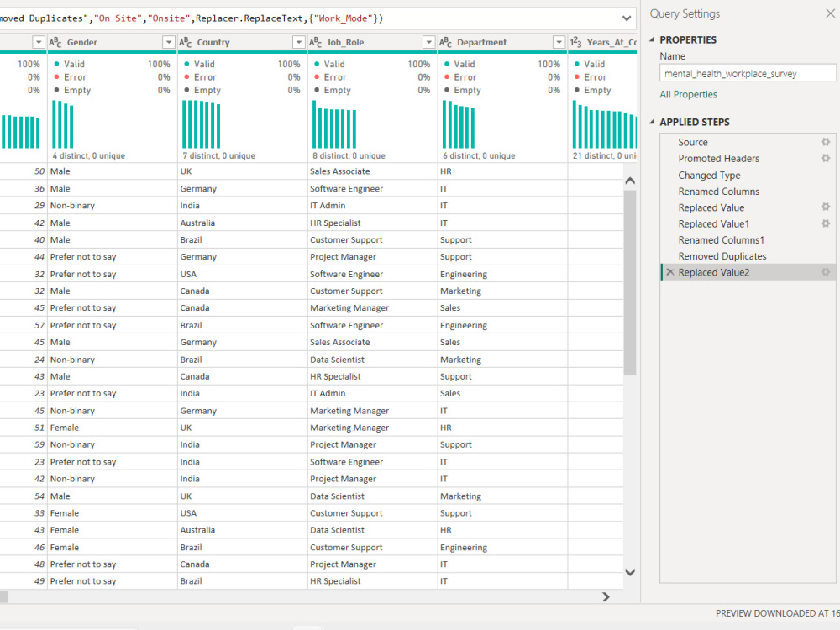
Task: Select the 'Australia' cell in the age 42 row
Action: click(x=242, y=223)
